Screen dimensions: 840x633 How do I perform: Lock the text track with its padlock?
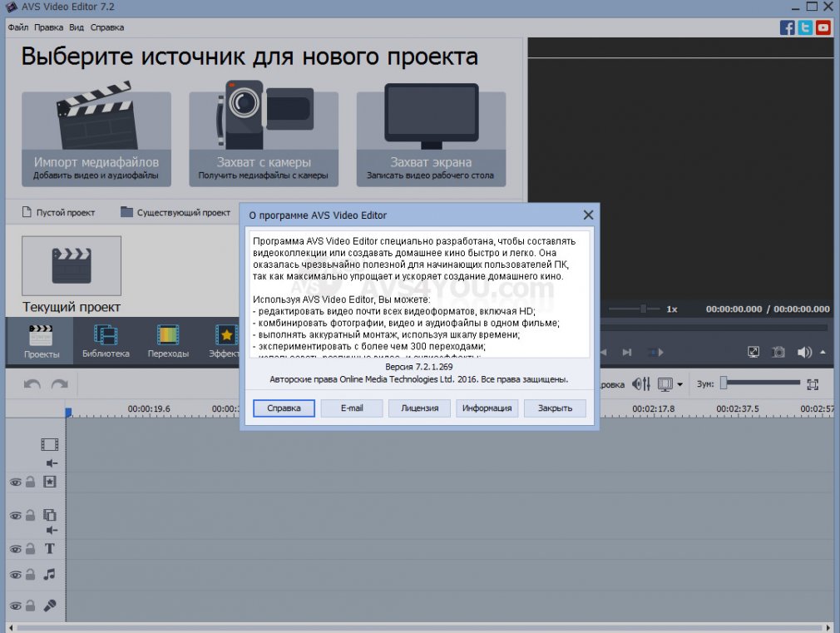(31, 548)
